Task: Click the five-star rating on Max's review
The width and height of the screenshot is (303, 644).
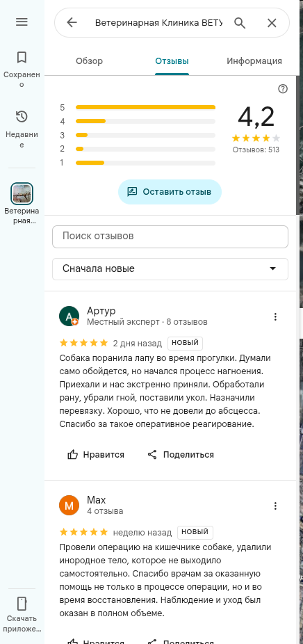Action: tap(84, 532)
